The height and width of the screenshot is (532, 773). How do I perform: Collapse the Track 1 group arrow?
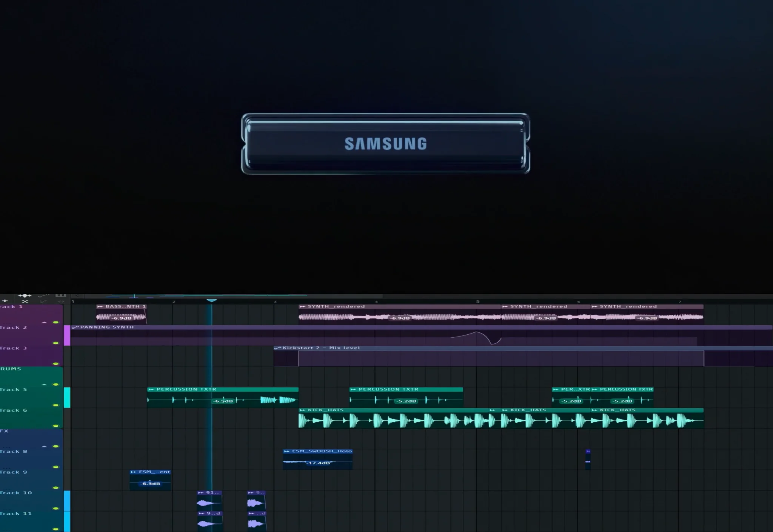click(x=44, y=322)
